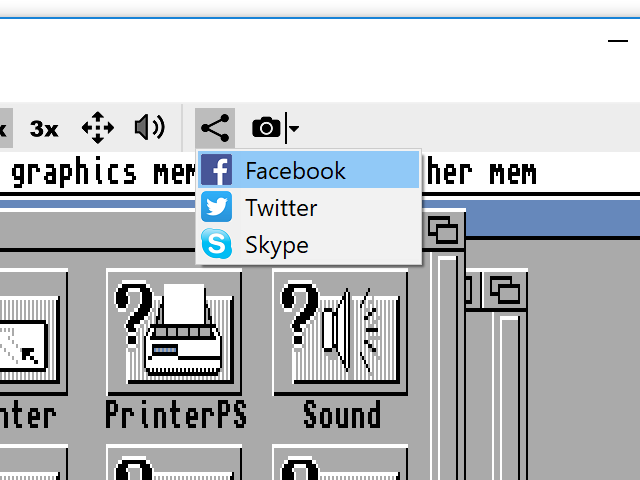
Task: Open the Sound preferences icon
Action: (340, 332)
